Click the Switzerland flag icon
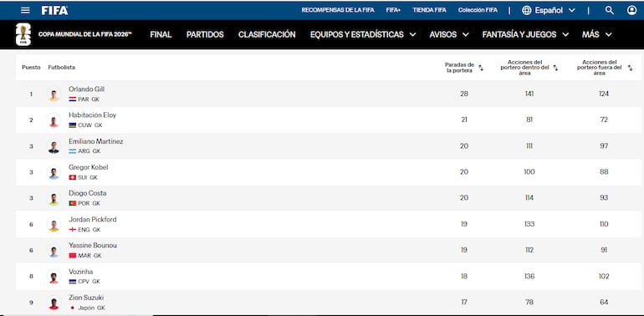 coord(72,177)
